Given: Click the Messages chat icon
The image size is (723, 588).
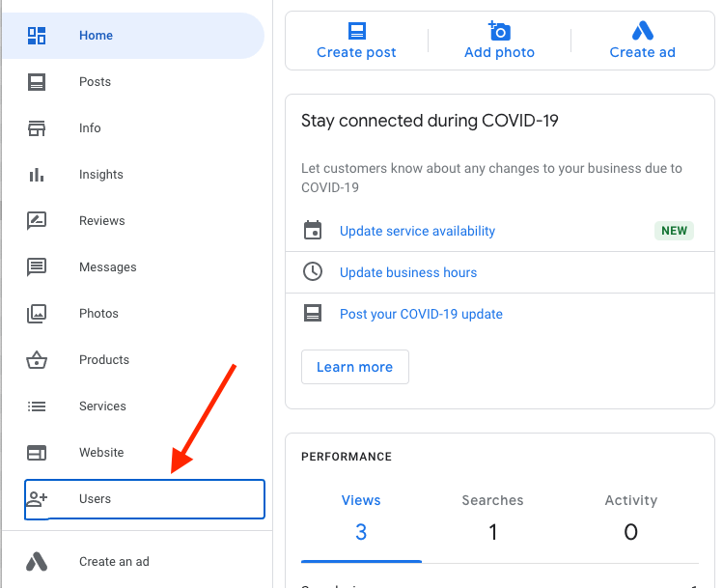Looking at the screenshot, I should [x=37, y=267].
